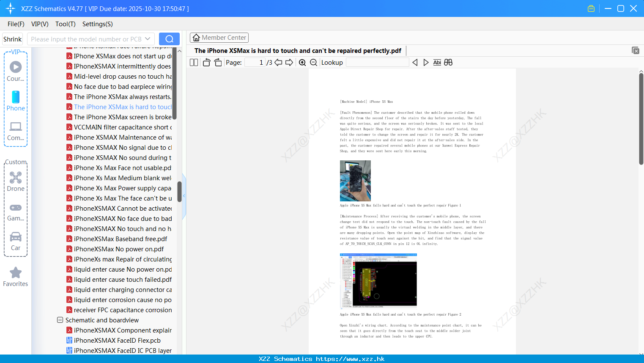Open the Drone category

pyautogui.click(x=16, y=181)
